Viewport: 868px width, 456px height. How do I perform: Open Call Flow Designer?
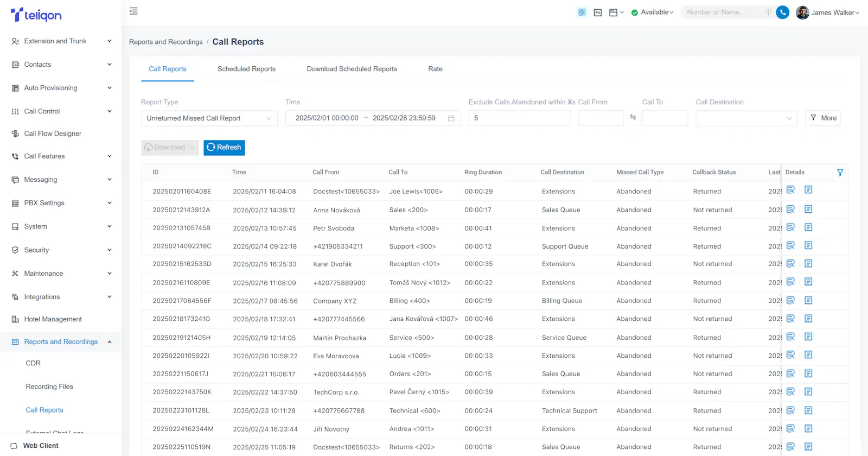[x=53, y=134]
